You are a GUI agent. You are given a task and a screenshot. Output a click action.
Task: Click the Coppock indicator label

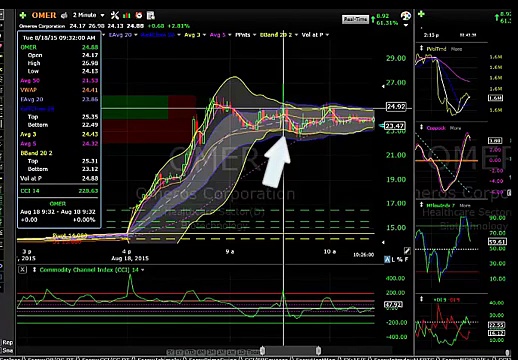(x=436, y=128)
